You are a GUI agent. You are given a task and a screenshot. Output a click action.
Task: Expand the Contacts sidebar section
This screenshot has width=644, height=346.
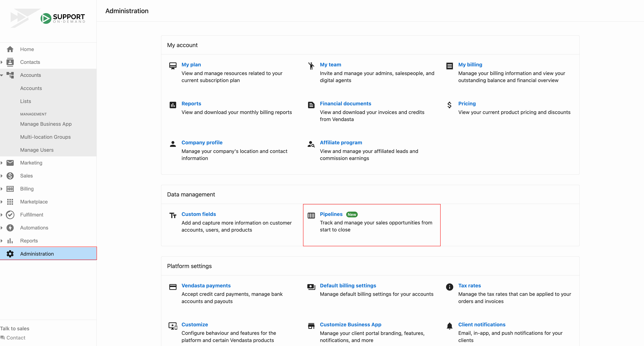tap(2, 62)
